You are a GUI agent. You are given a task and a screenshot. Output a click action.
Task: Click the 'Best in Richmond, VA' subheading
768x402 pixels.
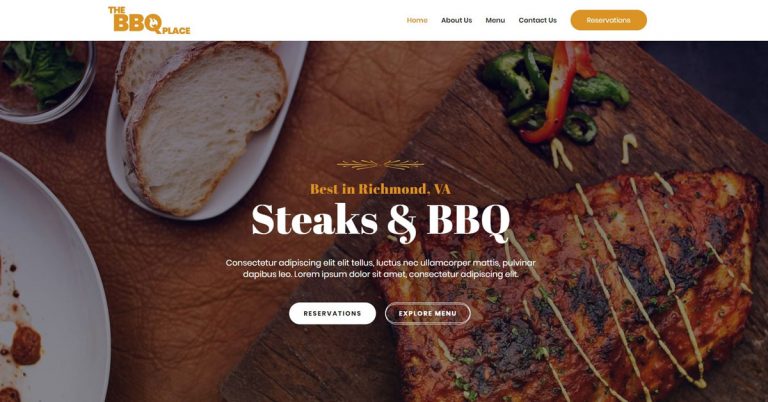tap(380, 189)
